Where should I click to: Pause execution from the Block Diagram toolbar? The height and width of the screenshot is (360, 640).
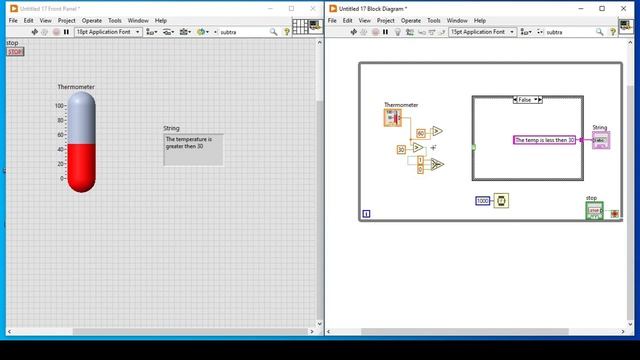pyautogui.click(x=385, y=32)
